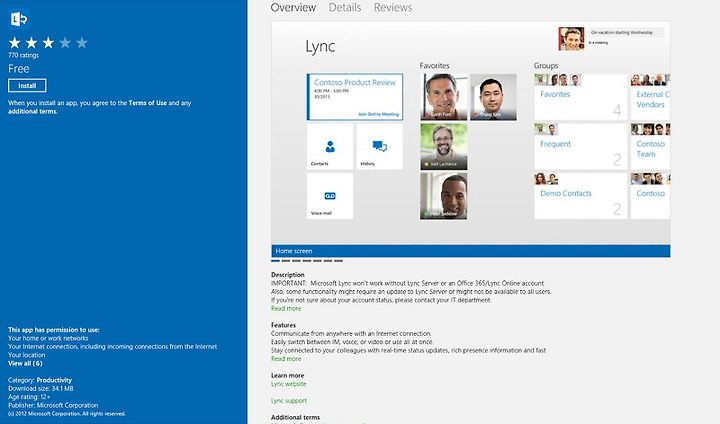Viewport: 720px width, 424px height.
Task: Open the additional terms link
Action: click(32, 111)
